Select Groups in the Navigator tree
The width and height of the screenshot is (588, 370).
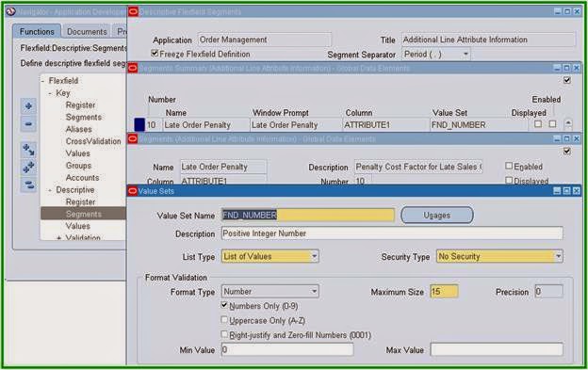pyautogui.click(x=78, y=166)
